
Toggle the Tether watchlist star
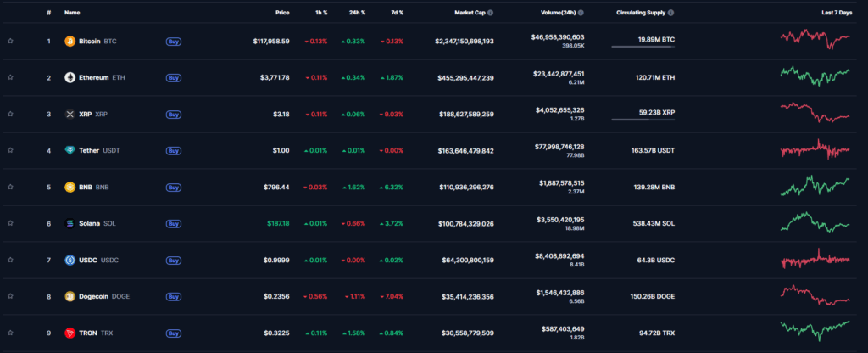tap(10, 150)
